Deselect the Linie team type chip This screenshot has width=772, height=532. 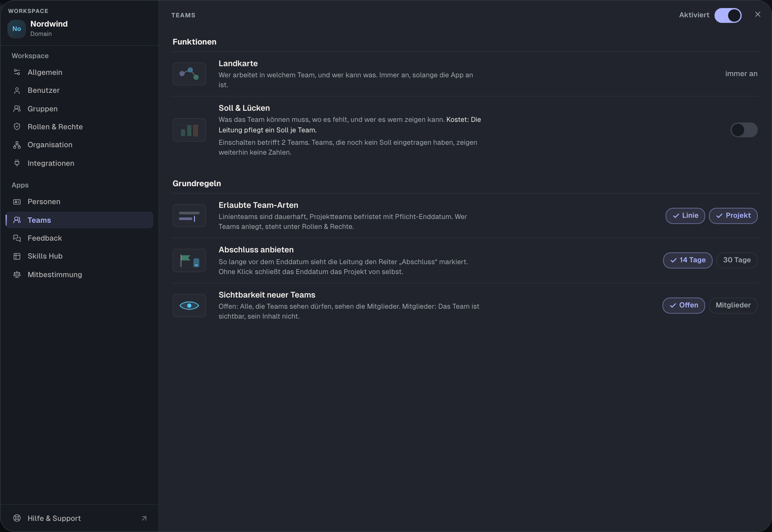tap(685, 216)
